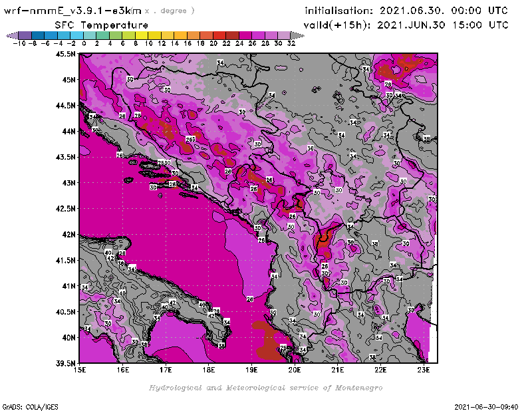The height and width of the screenshot is (411, 532).
Task: Click the '42.5N' latitude axis label
Action: 65,209
